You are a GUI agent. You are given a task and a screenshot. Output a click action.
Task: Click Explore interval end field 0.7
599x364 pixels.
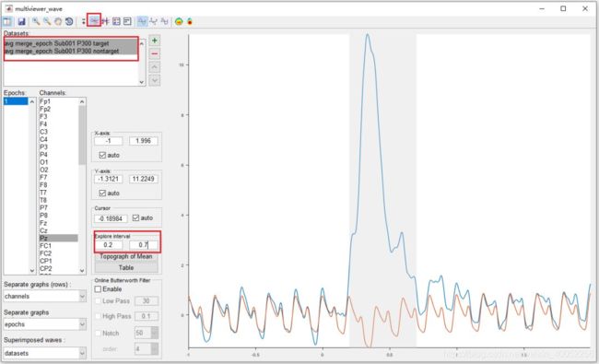(x=143, y=245)
